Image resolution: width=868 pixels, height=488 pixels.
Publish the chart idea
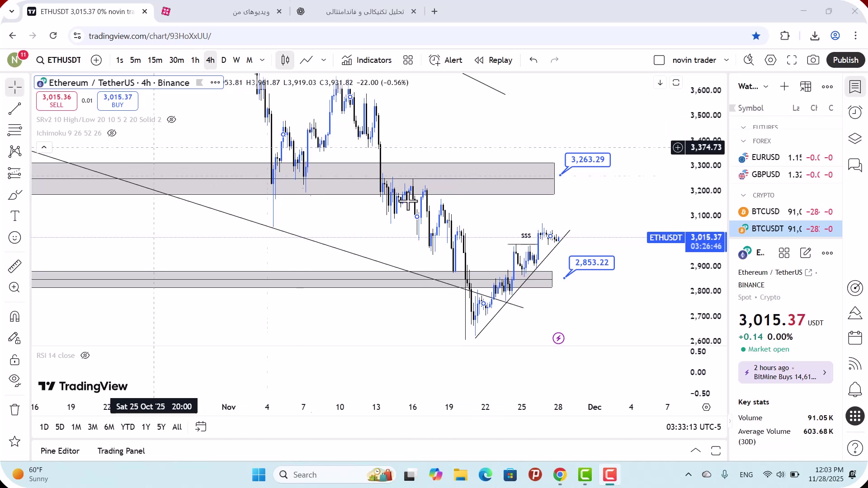[845, 60]
